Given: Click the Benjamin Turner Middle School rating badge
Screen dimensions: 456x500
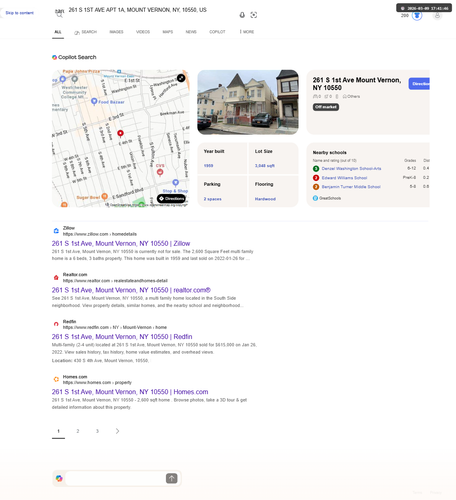Looking at the screenshot, I should point(316,187).
